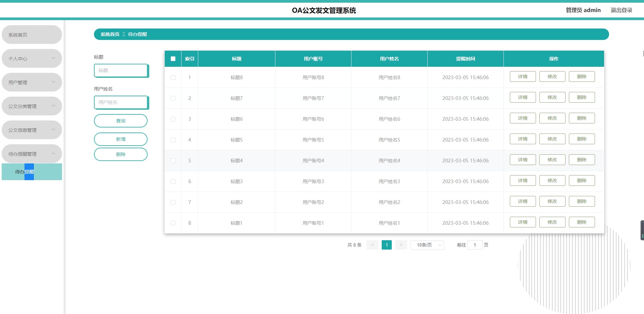The height and width of the screenshot is (314, 644).
Task: Tick the checkbox for row 标题6
Action: coord(173,119)
